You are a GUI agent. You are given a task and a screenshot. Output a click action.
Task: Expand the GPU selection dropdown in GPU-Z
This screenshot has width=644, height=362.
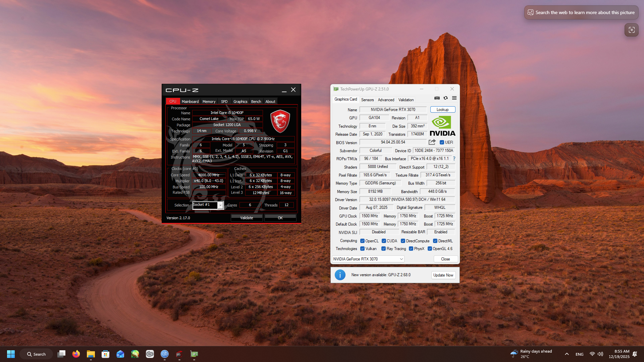[368, 259]
